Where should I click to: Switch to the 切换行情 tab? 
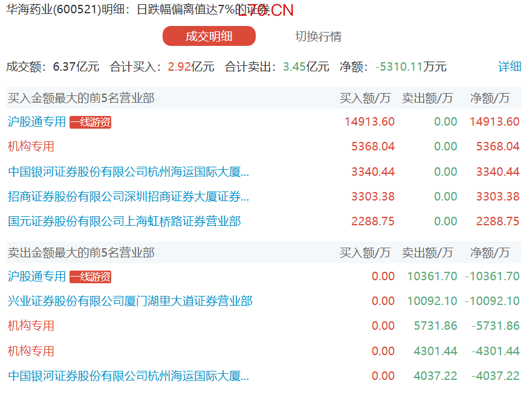point(318,36)
